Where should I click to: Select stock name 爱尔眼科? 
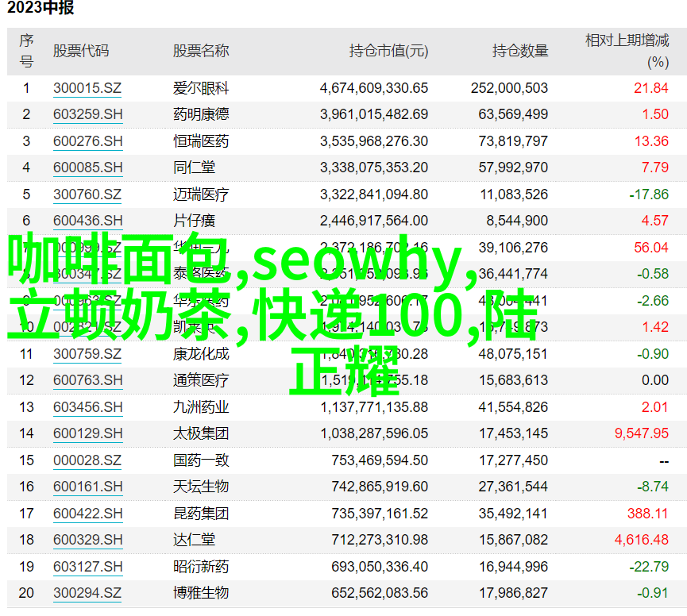(x=201, y=88)
